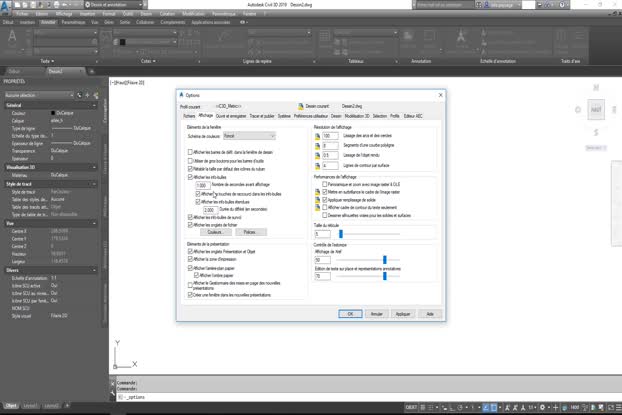Click Aide in the Options dialog

430,314
